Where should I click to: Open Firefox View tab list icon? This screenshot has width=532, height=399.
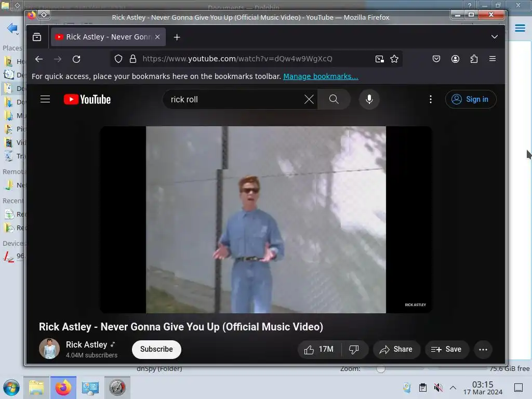coord(37,37)
